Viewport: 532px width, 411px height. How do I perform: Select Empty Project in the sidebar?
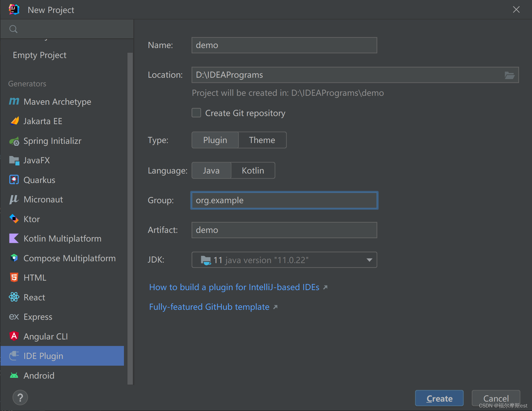click(39, 55)
